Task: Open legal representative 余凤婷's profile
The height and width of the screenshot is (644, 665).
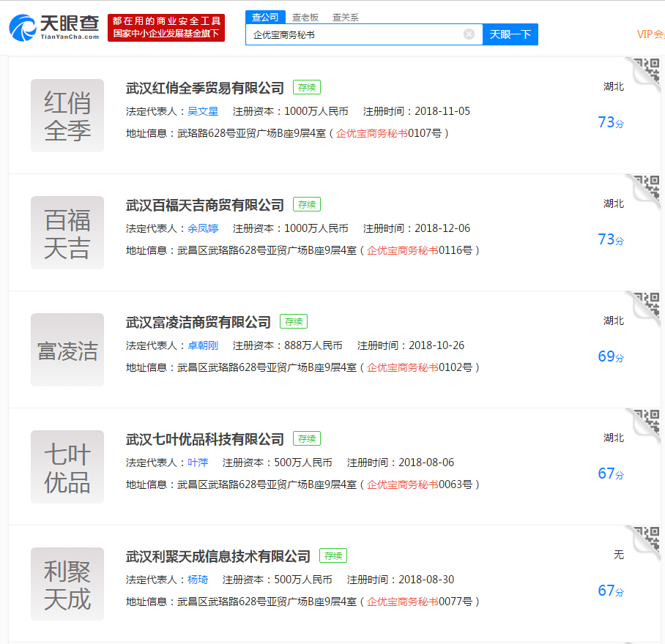Action: [x=203, y=228]
